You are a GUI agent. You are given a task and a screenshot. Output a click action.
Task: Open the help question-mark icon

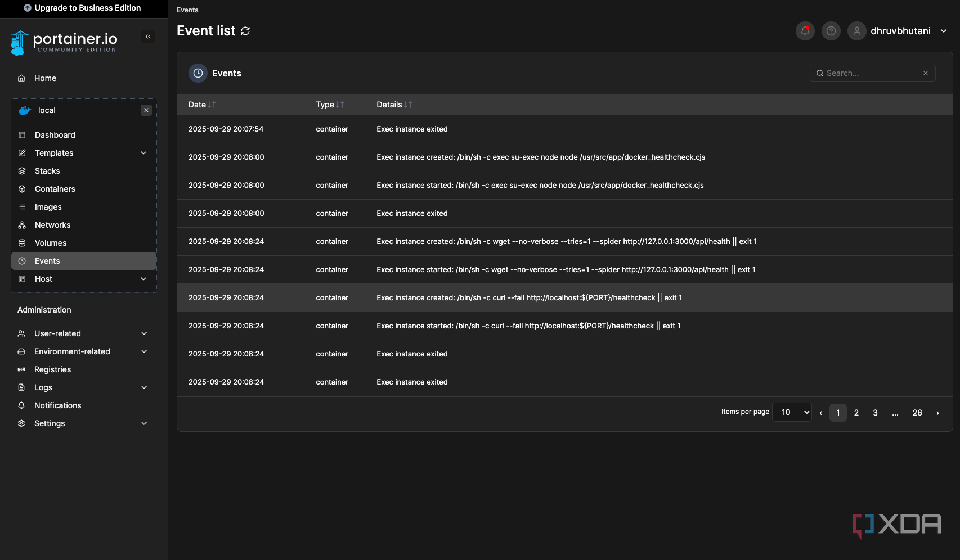tap(831, 31)
